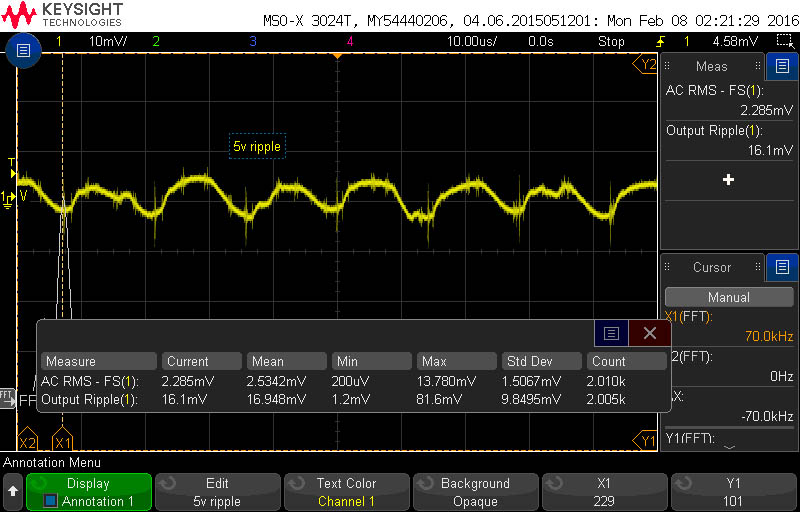Click the 0.0s delay value
800x512 pixels.
tap(541, 41)
